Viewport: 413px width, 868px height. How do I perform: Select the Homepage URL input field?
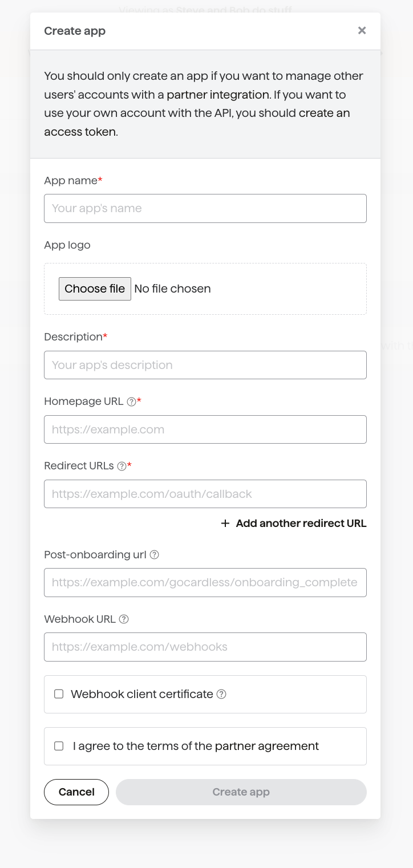pyautogui.click(x=205, y=429)
